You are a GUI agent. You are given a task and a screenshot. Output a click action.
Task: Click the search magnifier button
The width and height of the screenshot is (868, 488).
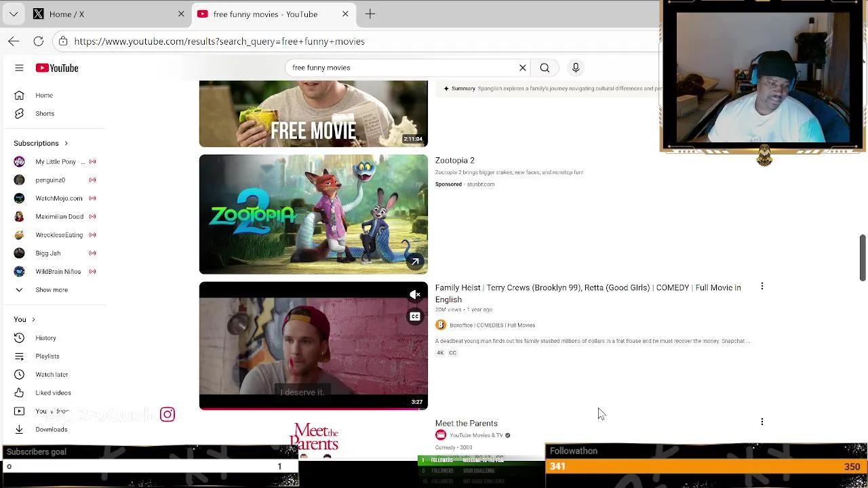coord(545,68)
